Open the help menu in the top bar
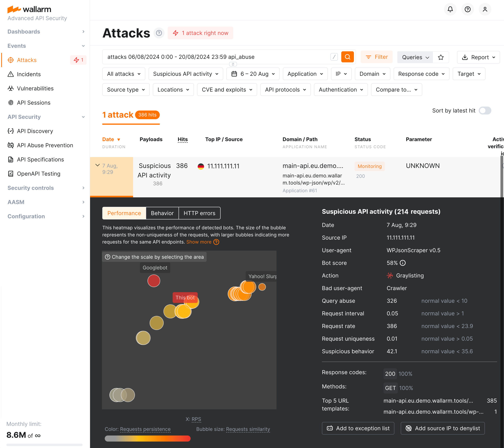Screen dimensions: 504x448 pos(467,9)
